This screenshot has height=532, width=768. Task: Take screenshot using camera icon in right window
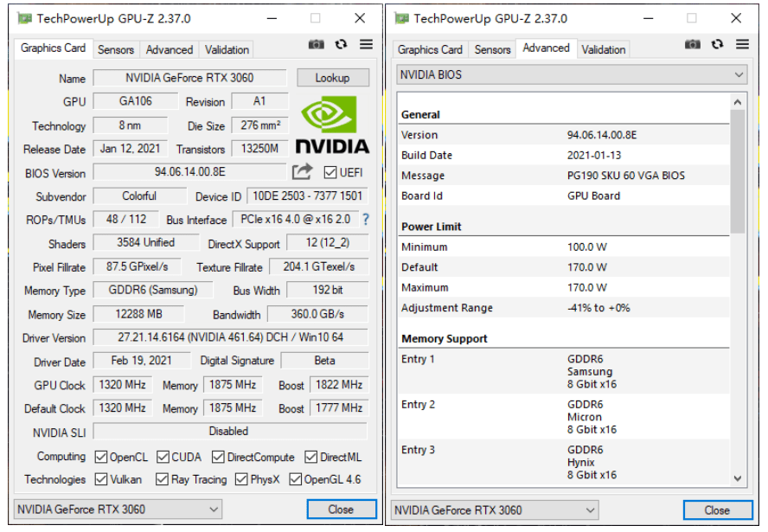pos(692,45)
